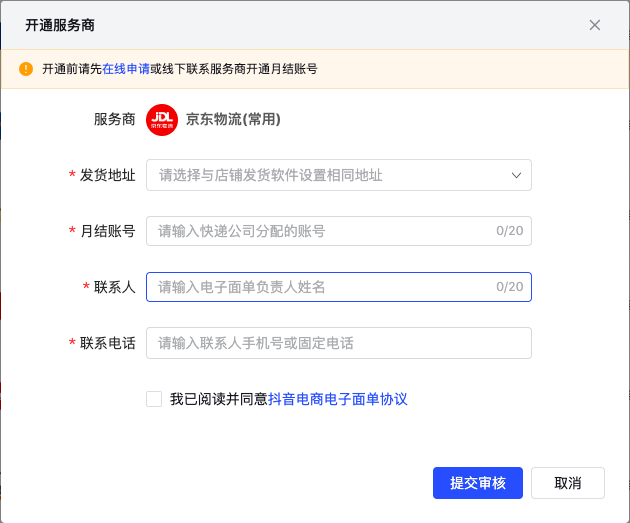The height and width of the screenshot is (523, 630).
Task: Click the 月结账号 field label
Action: click(108, 231)
